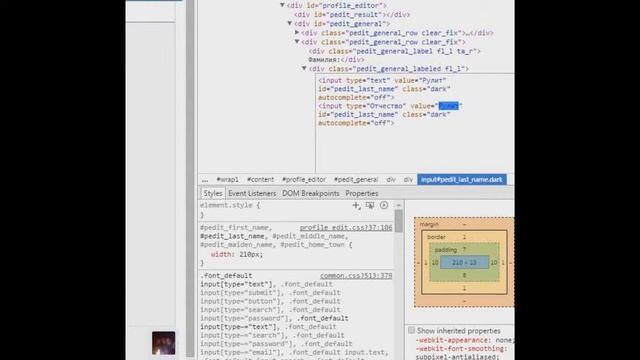Select the pedit_result div line
640x360 pixels.
pyautogui.click(x=352, y=15)
